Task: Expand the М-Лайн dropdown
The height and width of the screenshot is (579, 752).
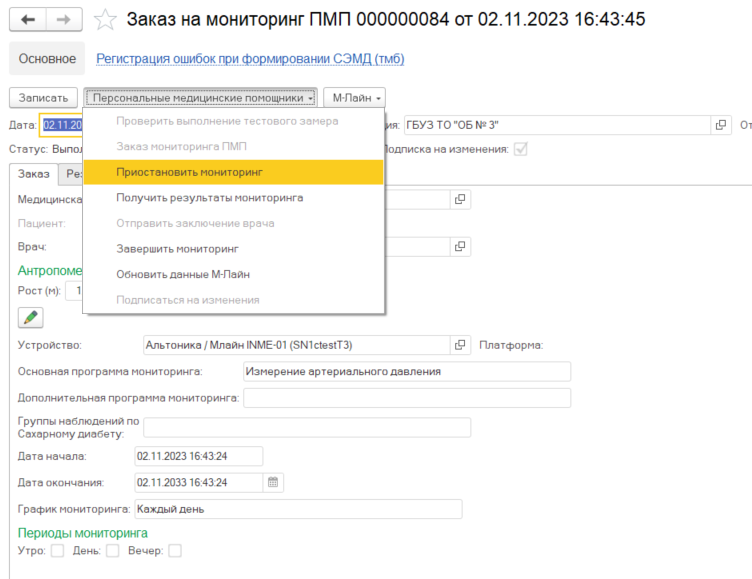Action: [x=352, y=98]
